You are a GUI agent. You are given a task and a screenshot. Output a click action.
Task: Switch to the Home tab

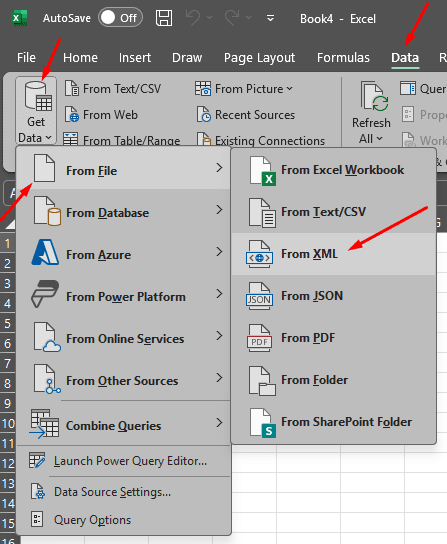click(x=80, y=58)
